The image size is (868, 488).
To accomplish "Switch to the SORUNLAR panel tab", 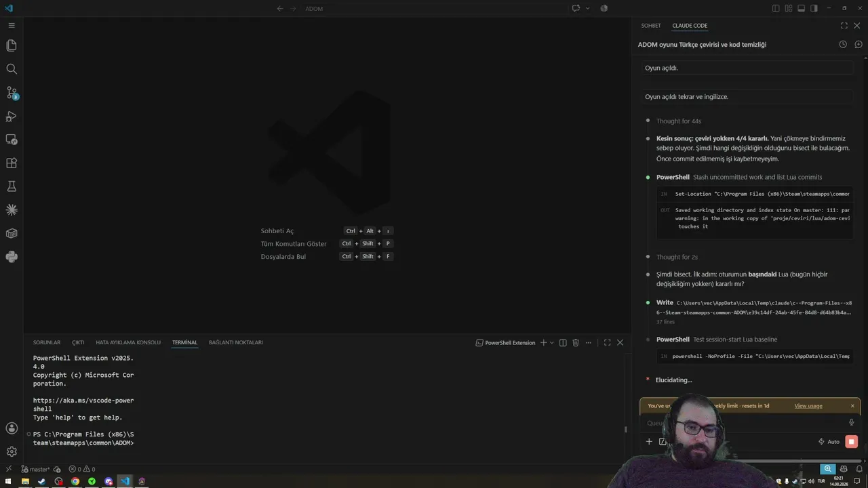I will [47, 343].
